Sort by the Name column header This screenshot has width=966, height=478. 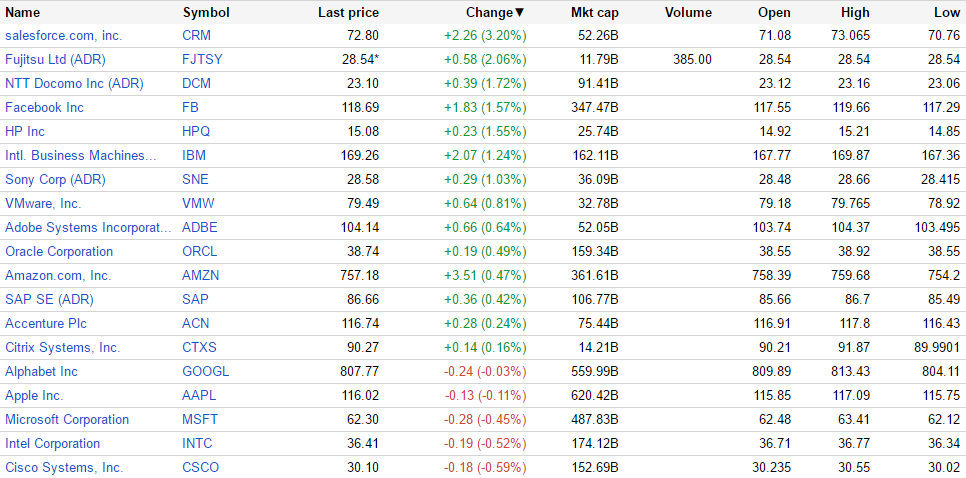[x=23, y=13]
